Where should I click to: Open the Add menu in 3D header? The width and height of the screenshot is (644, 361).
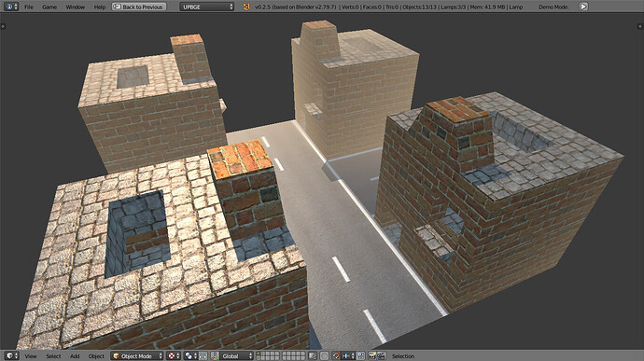click(x=75, y=356)
